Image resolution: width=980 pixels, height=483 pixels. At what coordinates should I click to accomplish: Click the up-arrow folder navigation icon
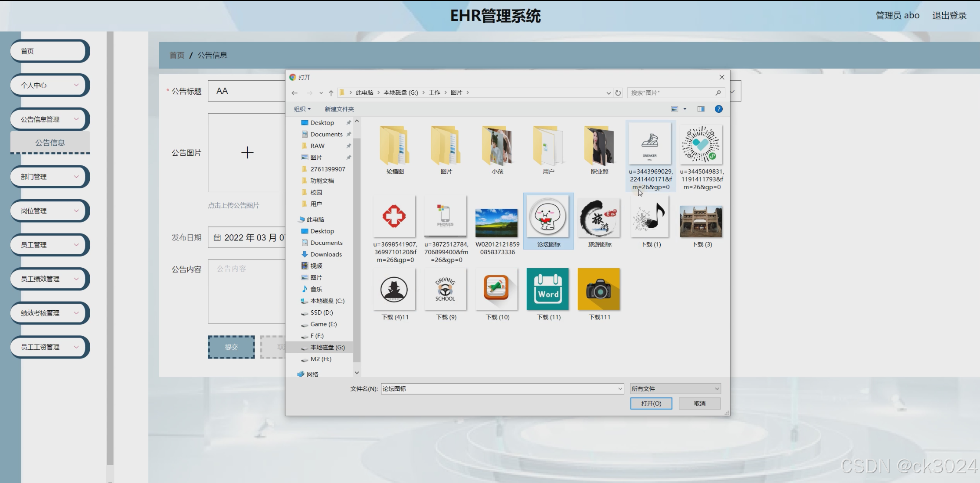tap(330, 92)
